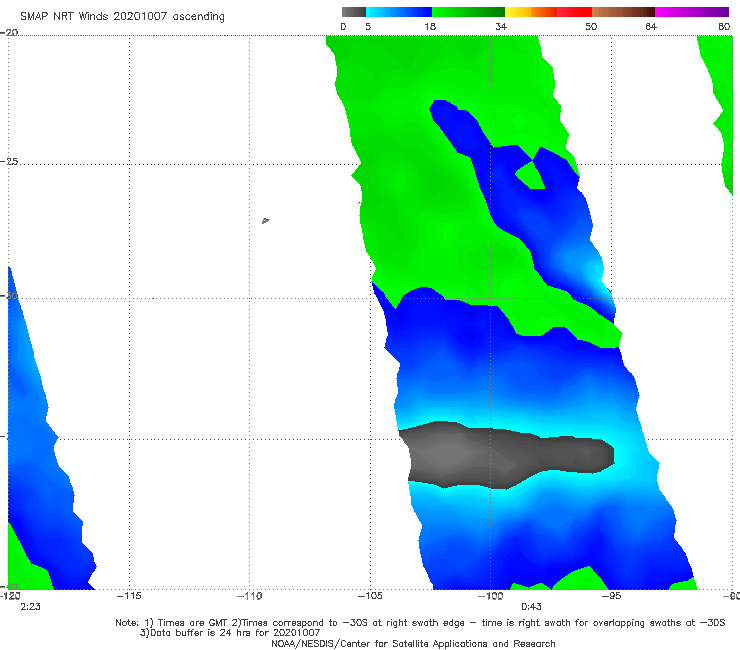Click the 'Data buffer is 24 hrs' note line
The height and width of the screenshot is (650, 740).
[x=230, y=633]
